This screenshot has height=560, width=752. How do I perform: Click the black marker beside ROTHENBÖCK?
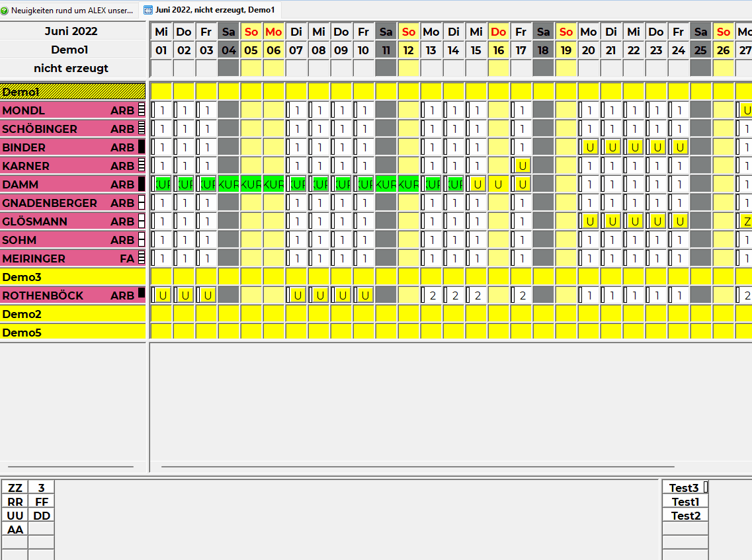click(141, 293)
